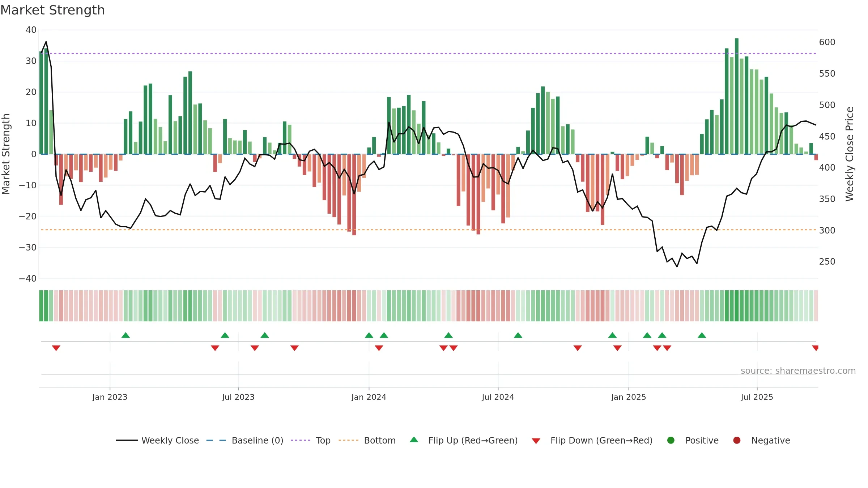This screenshot has height=488, width=868.
Task: Click the red down-triangle icon in legend
Action: pos(536,441)
